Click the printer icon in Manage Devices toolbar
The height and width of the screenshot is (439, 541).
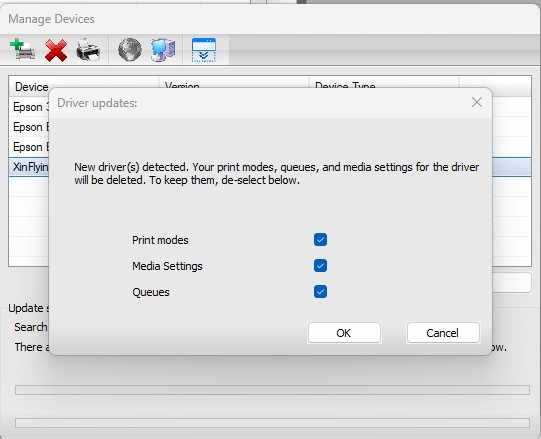(x=88, y=50)
